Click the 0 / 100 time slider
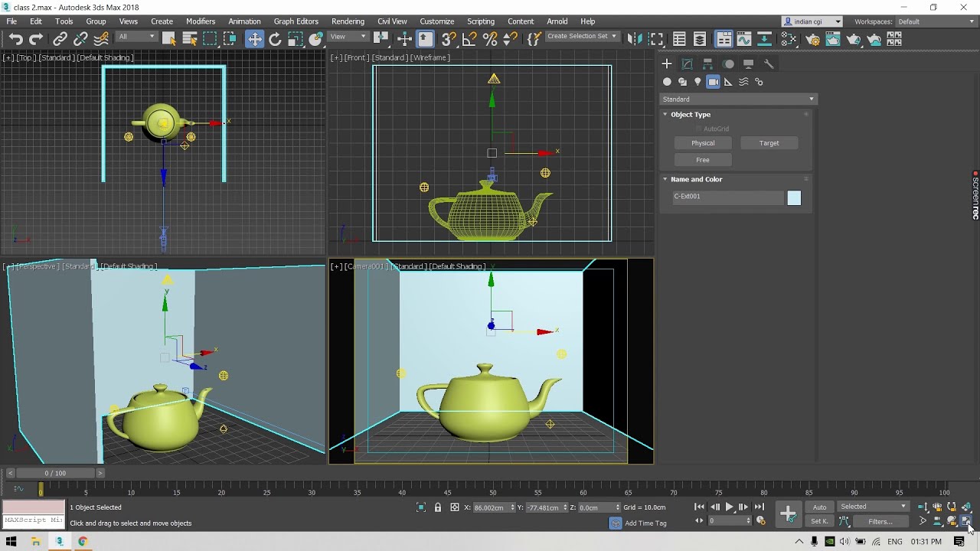Screen dimensions: 980x551 55,473
